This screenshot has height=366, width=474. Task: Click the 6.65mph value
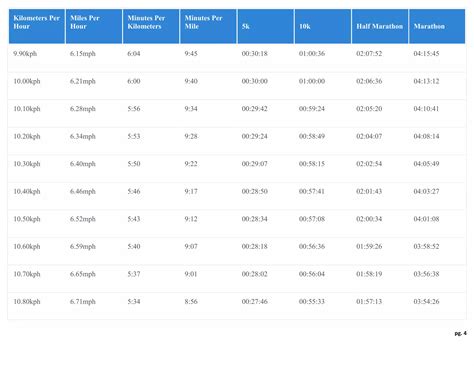coord(83,274)
